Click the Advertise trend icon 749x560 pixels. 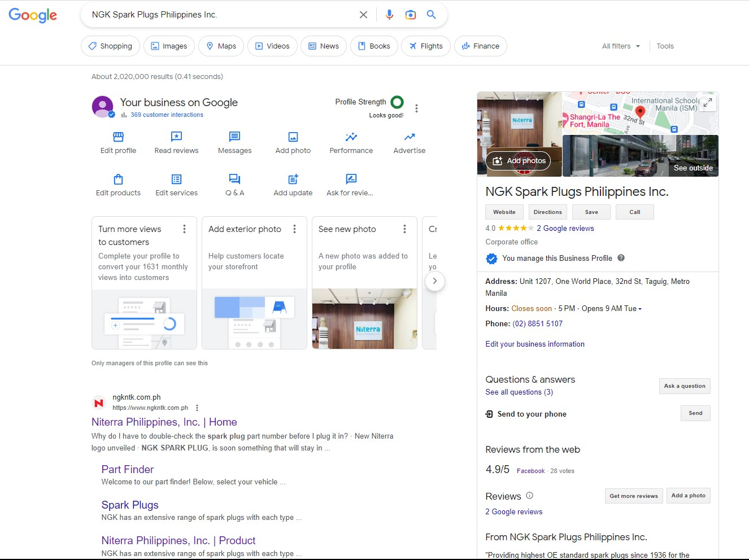point(410,137)
